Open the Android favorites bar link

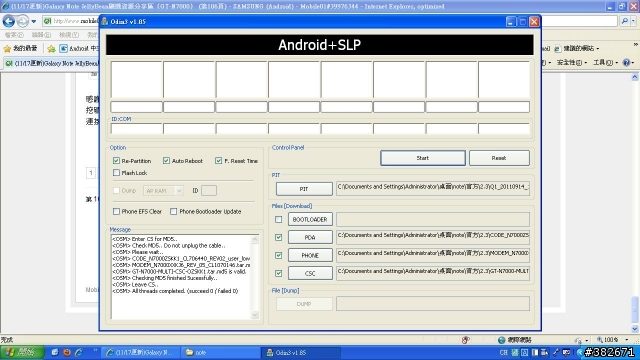[x=79, y=49]
